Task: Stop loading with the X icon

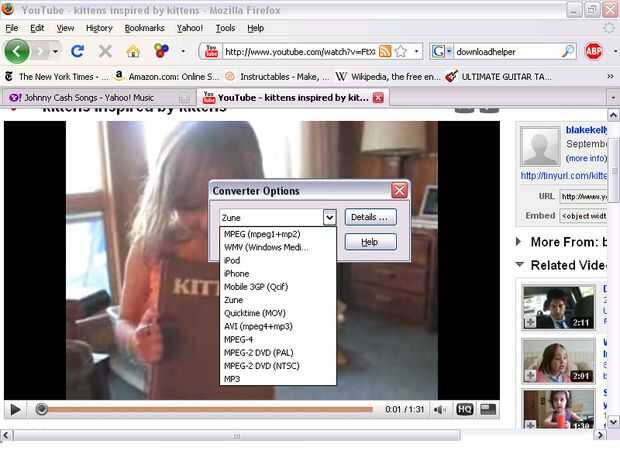Action: click(x=105, y=51)
